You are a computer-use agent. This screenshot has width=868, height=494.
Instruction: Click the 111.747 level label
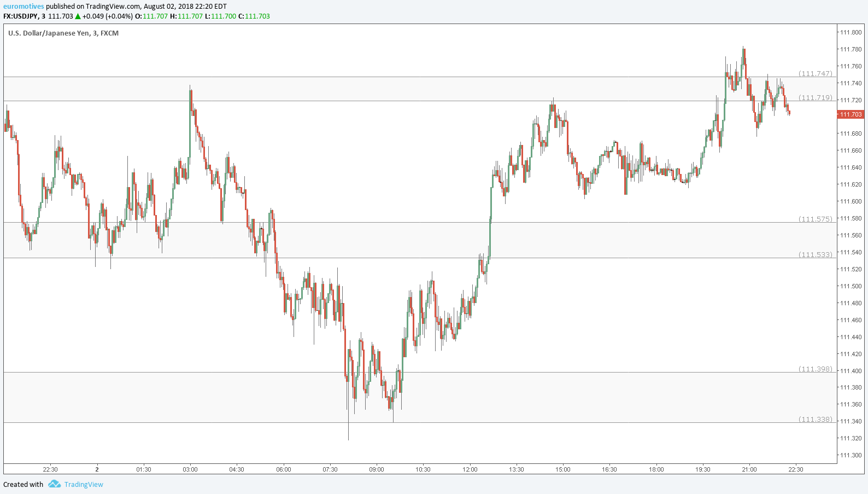click(x=816, y=73)
